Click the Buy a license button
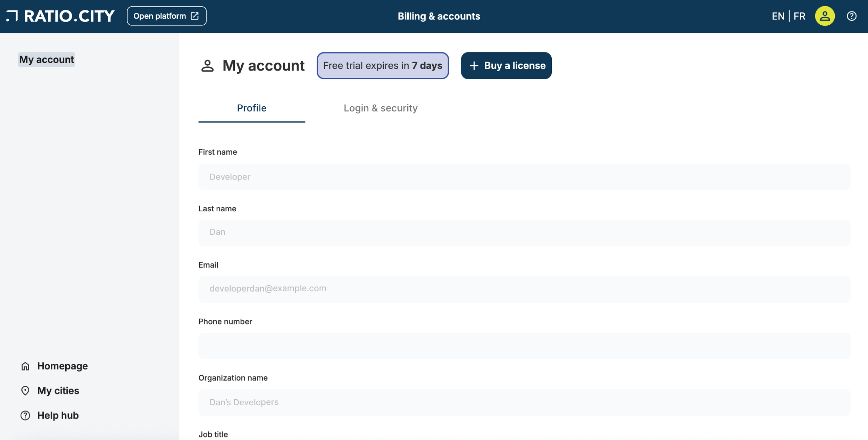This screenshot has height=440, width=868. (506, 65)
